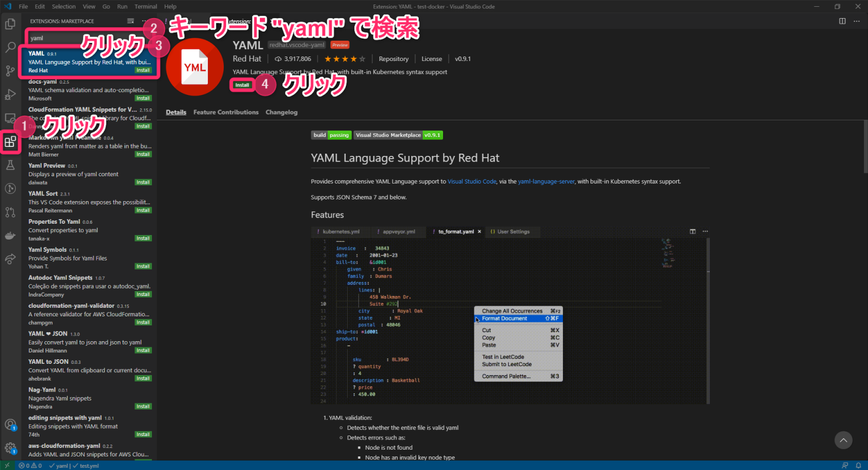Open the Filter Extensions funnel icon

[x=130, y=20]
